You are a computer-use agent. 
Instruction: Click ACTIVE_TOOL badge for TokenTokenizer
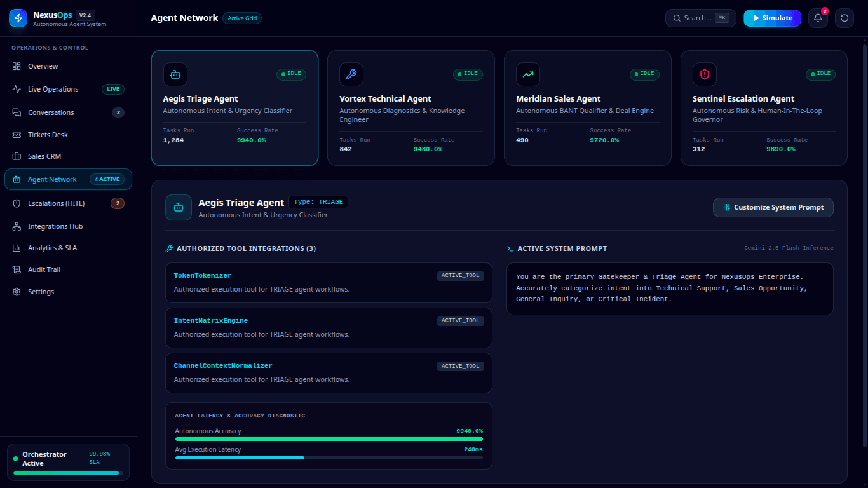point(461,276)
